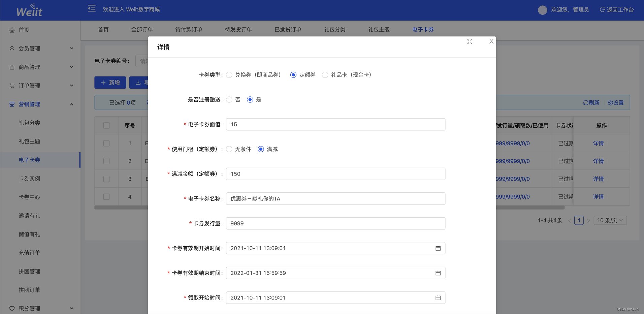The image size is (644, 314).
Task: Click the 新增 button
Action: pos(110,83)
